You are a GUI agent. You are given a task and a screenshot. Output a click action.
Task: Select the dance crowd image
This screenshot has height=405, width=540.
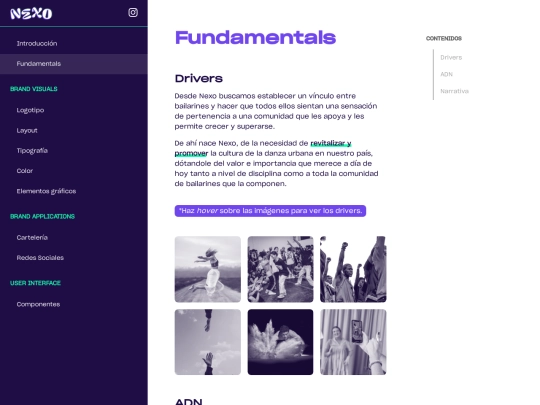pyautogui.click(x=280, y=269)
